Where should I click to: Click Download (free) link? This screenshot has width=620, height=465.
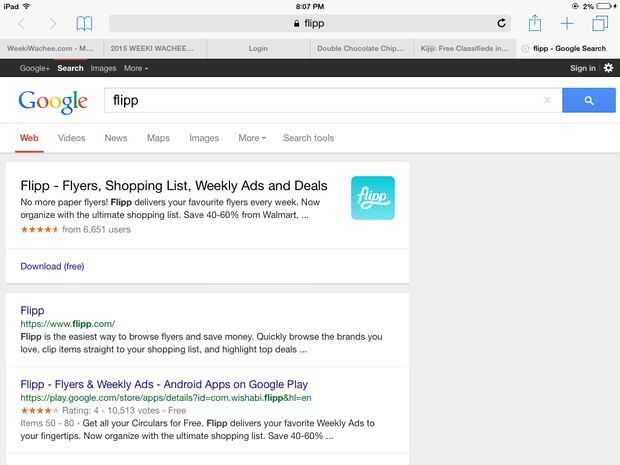[x=52, y=266]
